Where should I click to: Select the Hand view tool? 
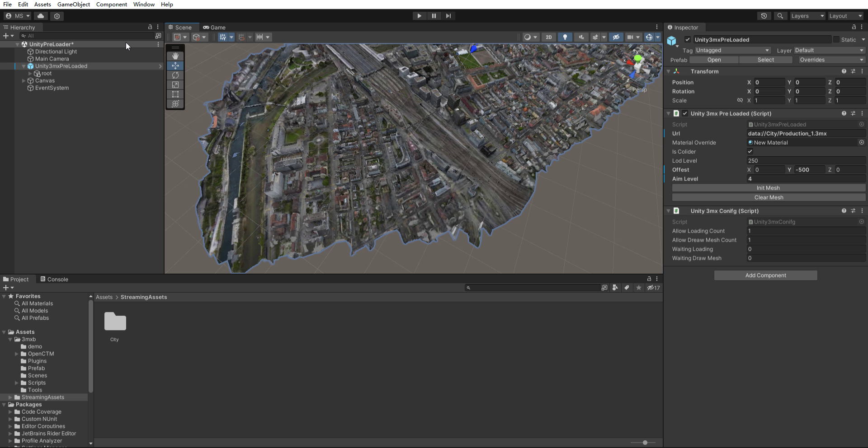[175, 56]
